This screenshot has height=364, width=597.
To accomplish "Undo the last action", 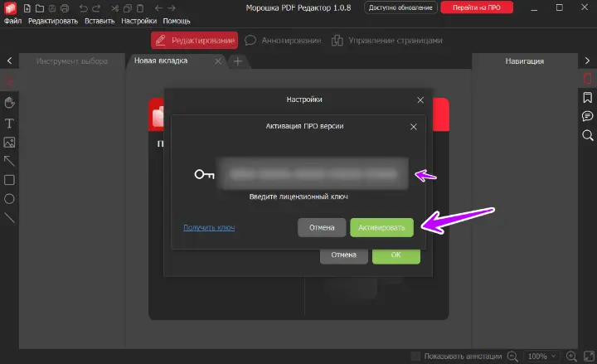I will coord(84,8).
